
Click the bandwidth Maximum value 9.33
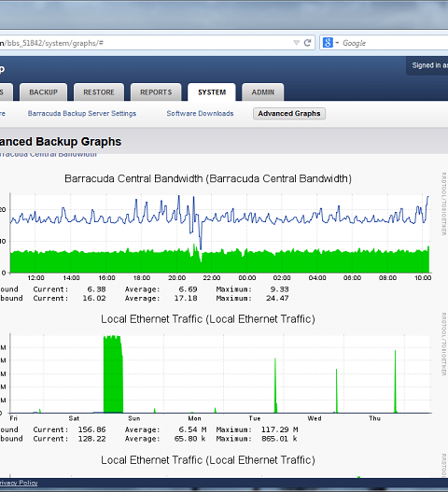tap(279, 289)
